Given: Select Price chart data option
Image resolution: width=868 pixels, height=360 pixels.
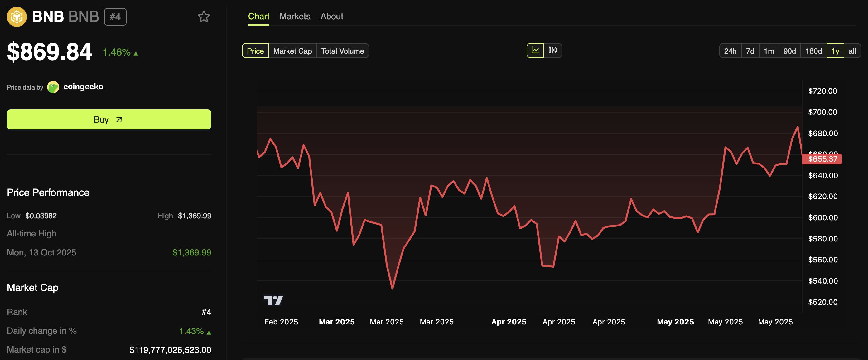Looking at the screenshot, I should click(x=255, y=51).
